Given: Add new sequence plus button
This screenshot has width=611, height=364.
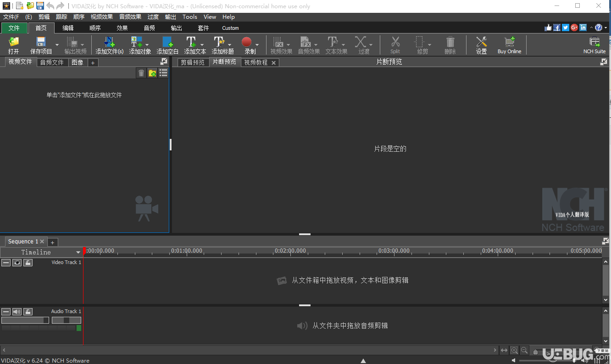Looking at the screenshot, I should (x=52, y=242).
